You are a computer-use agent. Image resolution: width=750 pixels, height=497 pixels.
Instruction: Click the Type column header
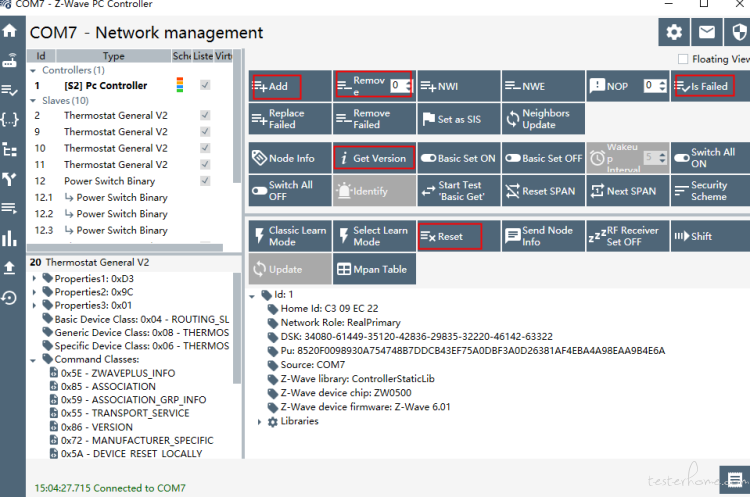pos(114,56)
